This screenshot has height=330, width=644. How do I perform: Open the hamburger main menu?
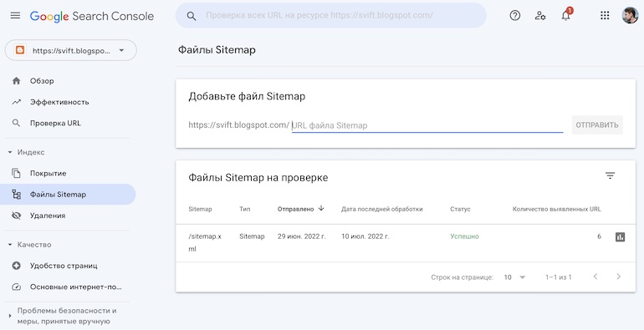click(15, 16)
